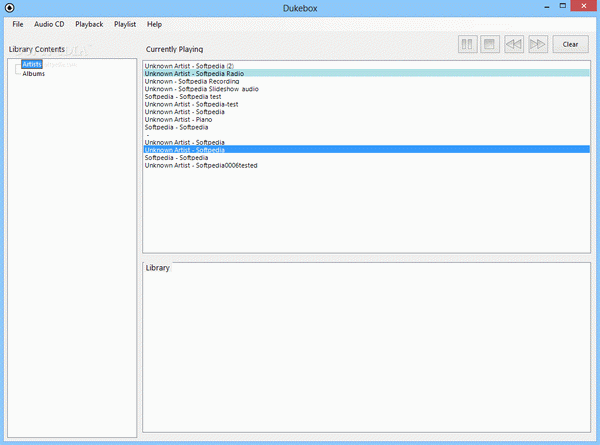Select track 'Unknown Artist - Piano'
Screen dimensions: 600x445
point(367,119)
